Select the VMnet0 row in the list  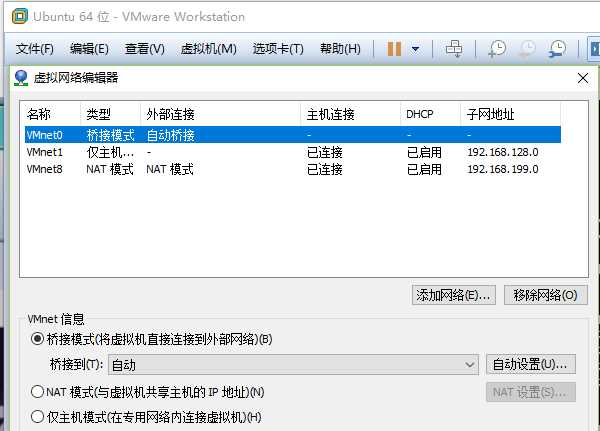pos(293,135)
